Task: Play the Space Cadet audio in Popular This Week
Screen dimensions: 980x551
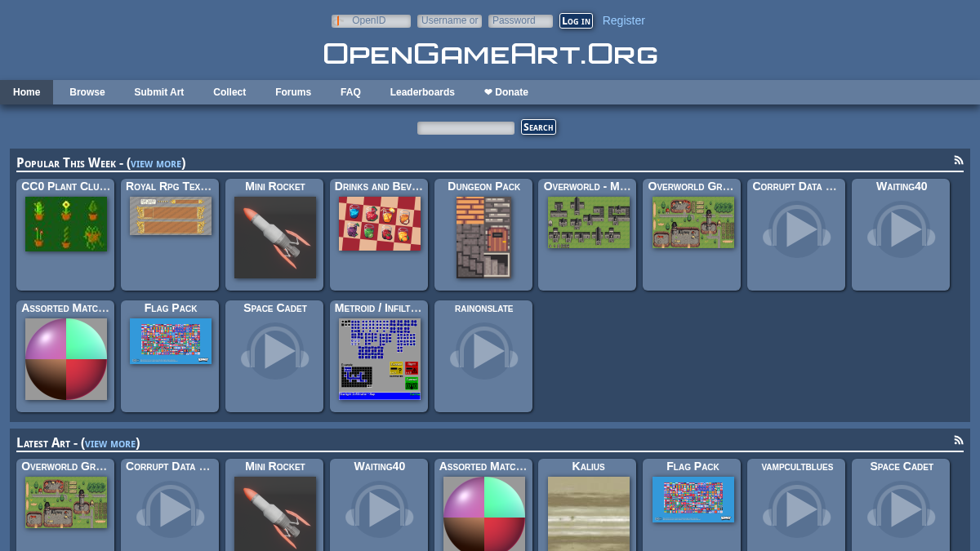Action: tap(275, 351)
